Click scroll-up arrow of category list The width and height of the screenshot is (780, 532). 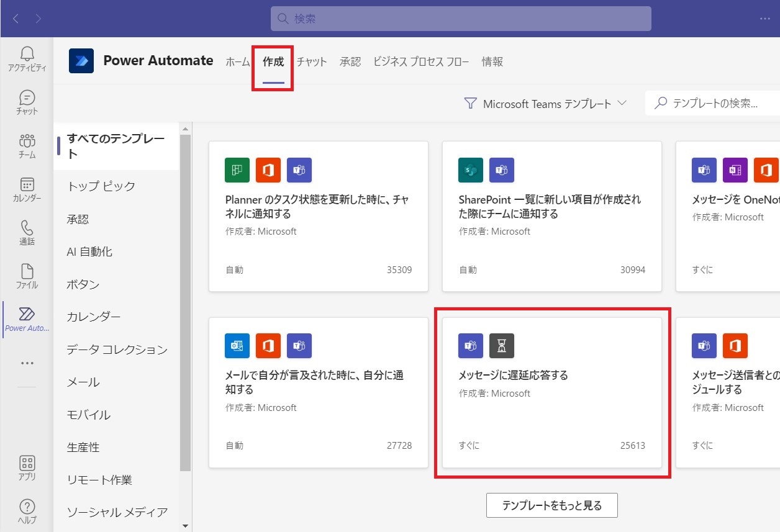pyautogui.click(x=185, y=128)
